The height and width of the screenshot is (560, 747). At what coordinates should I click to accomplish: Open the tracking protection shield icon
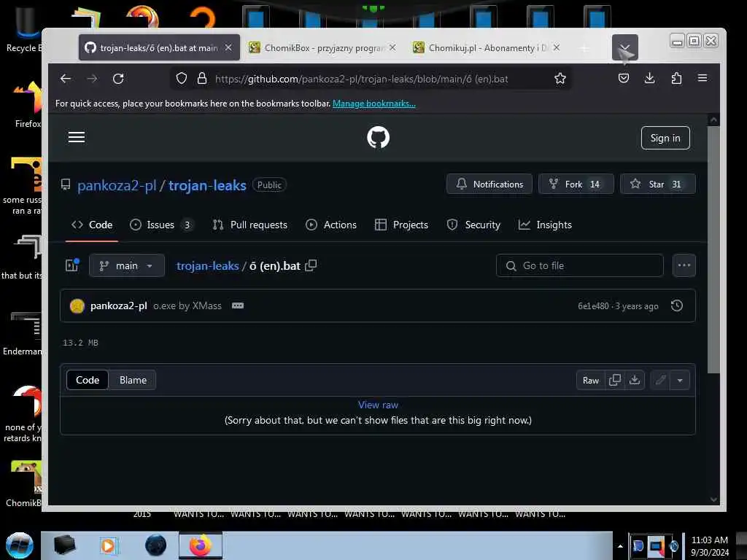click(x=182, y=79)
